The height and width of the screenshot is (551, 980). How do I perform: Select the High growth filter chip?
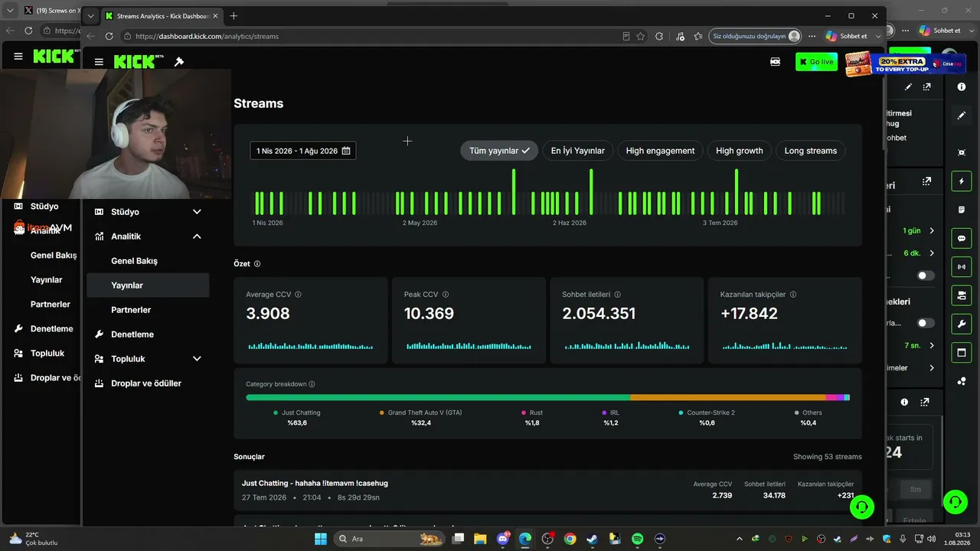point(740,151)
